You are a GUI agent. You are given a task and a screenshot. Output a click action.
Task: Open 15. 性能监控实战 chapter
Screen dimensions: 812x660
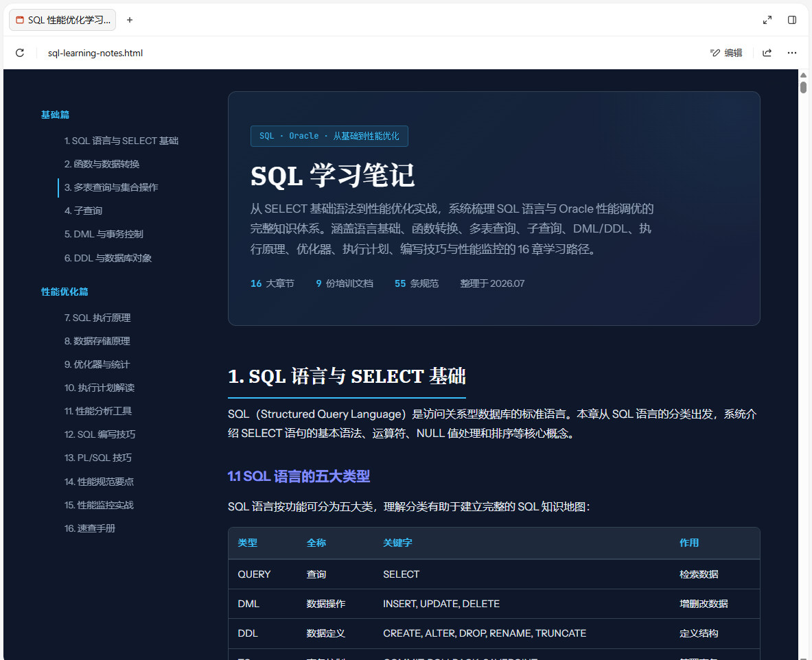(99, 505)
